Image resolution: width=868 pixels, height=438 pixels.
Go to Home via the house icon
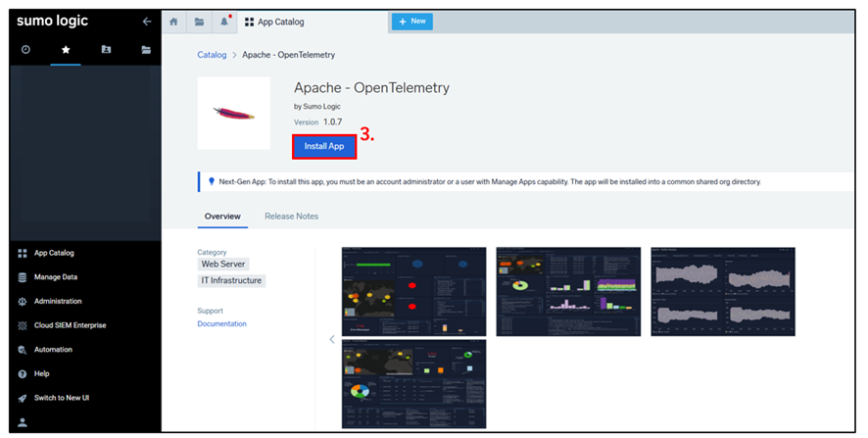[x=173, y=22]
